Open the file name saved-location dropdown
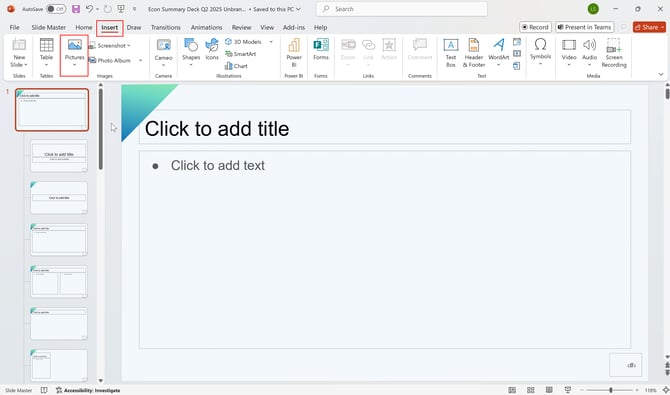The image size is (670, 395). point(298,9)
